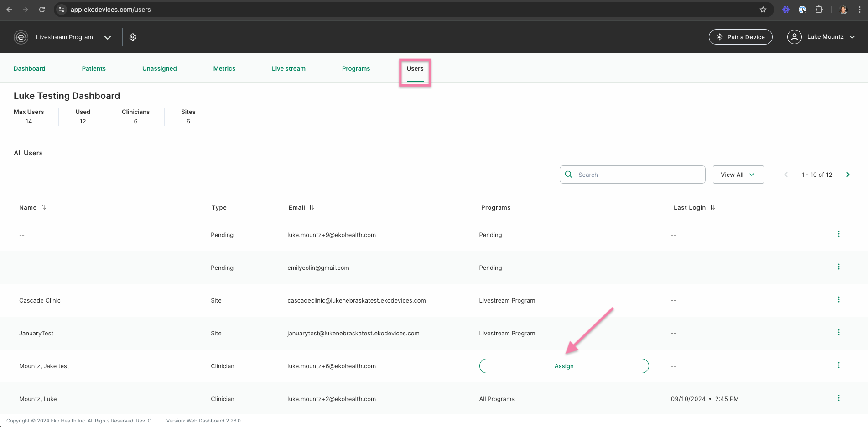Click the '1 - 10 of 12' pagination text

tap(817, 175)
